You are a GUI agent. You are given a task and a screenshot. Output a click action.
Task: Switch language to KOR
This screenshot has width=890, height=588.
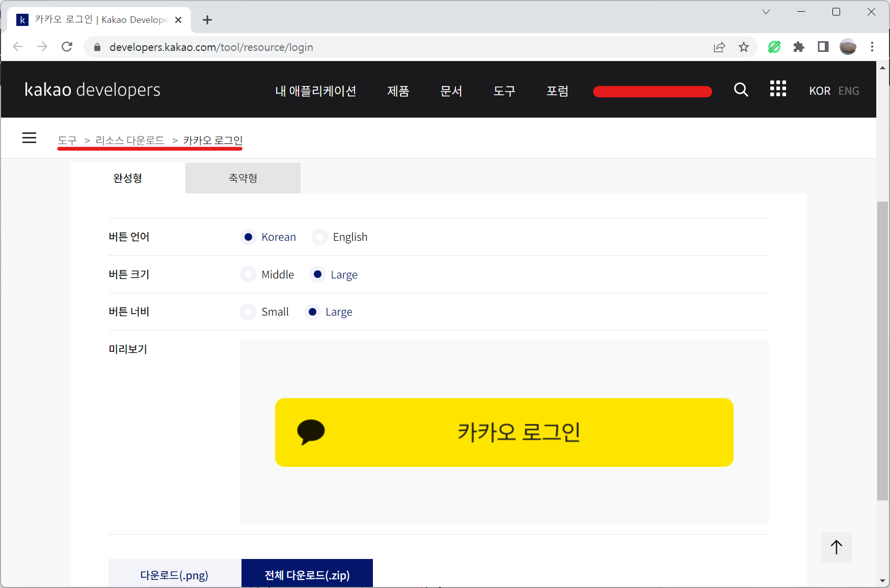click(x=820, y=91)
